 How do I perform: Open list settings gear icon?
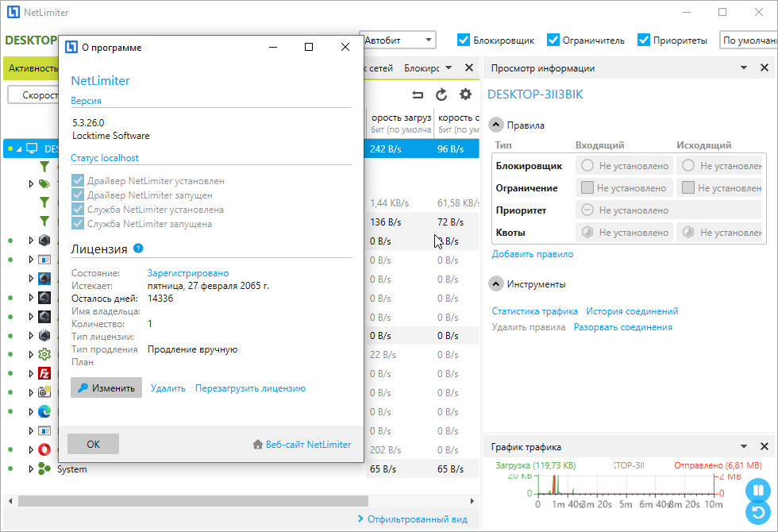(465, 94)
